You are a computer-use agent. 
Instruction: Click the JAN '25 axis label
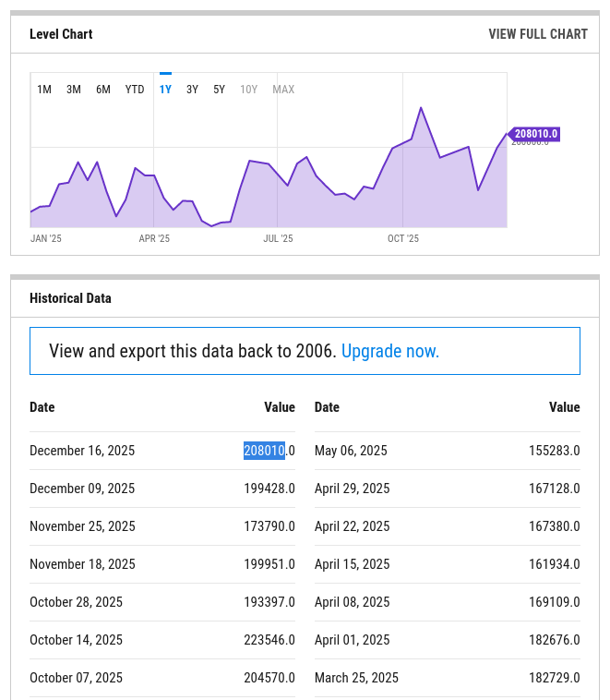point(46,238)
